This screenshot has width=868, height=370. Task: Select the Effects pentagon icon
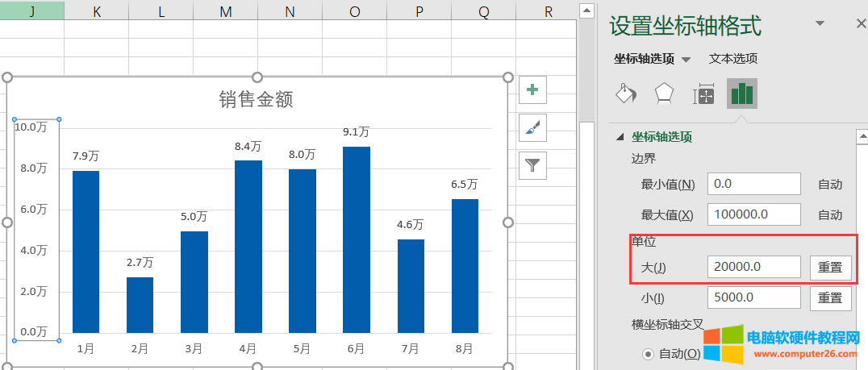point(664,94)
